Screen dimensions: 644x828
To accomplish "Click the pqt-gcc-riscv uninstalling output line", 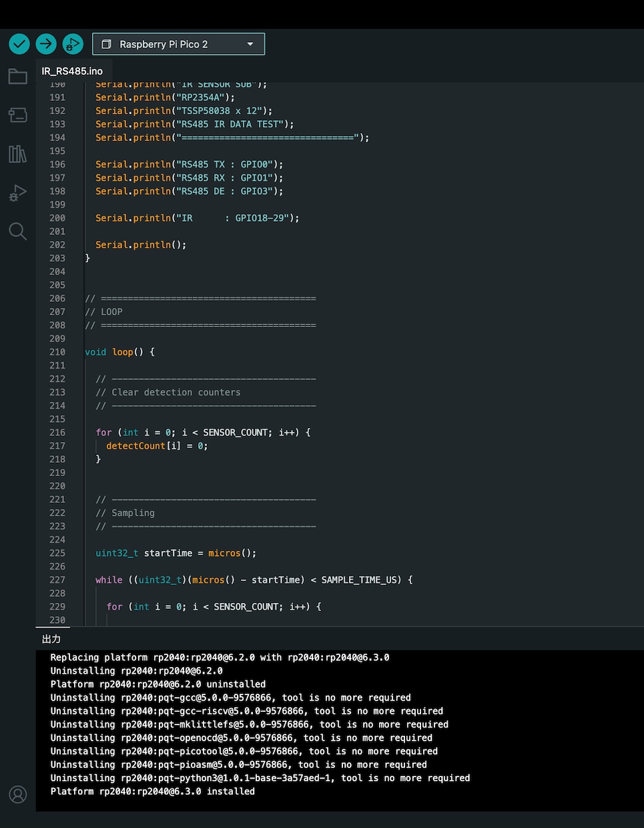I will pos(246,711).
